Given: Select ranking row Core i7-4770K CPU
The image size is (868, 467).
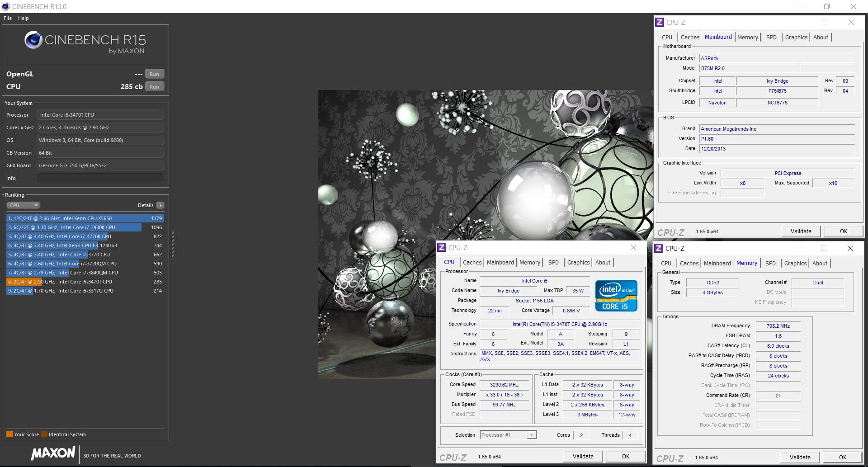Looking at the screenshot, I should tap(85, 236).
